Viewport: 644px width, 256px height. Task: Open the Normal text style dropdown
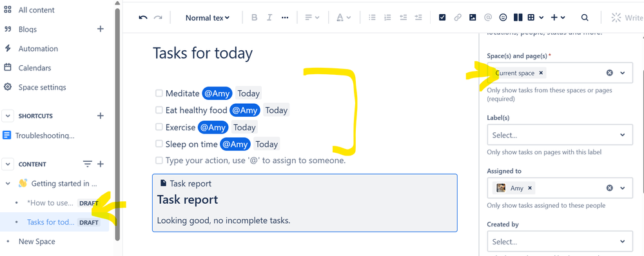(x=208, y=17)
